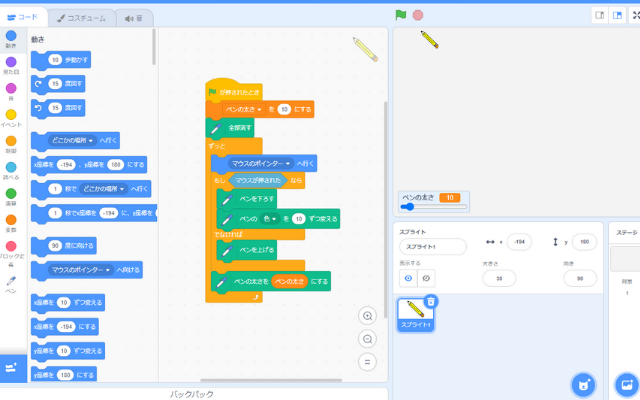The height and width of the screenshot is (400, 640).
Task: Open the ペンの太さ dropdown in the orange block
Action: pyautogui.click(x=260, y=109)
